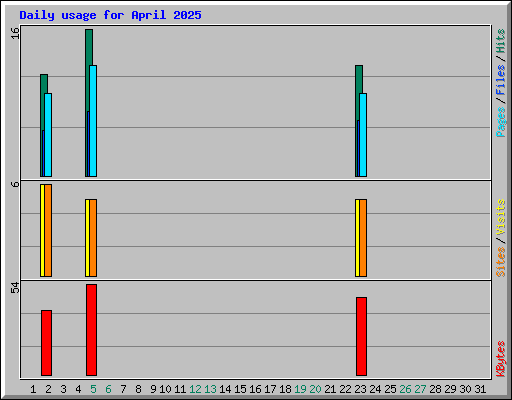Click the orange Sites legend label
512x400 pixels.
(500, 262)
